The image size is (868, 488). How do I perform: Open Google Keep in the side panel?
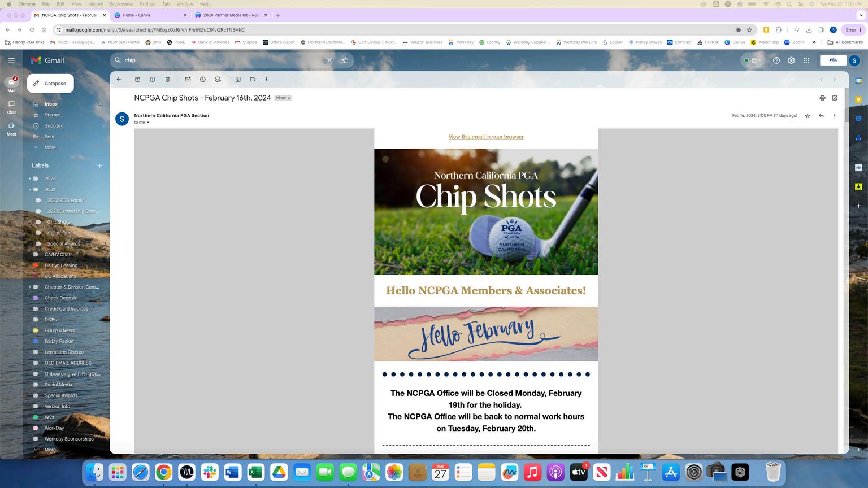coord(858,99)
